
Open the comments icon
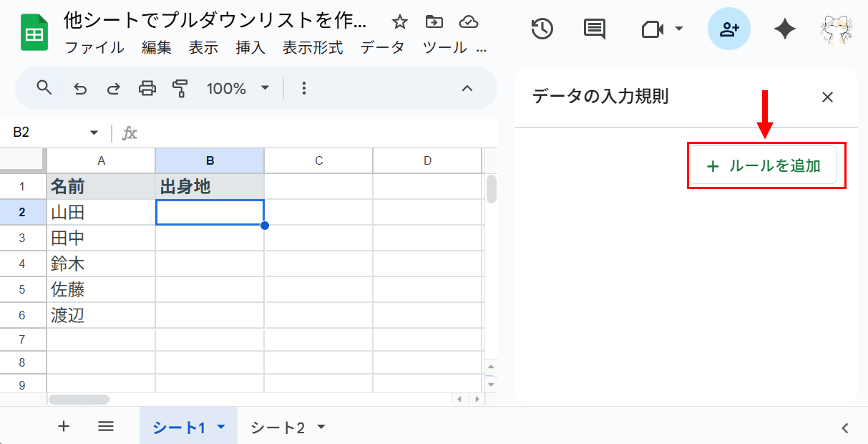pos(593,29)
